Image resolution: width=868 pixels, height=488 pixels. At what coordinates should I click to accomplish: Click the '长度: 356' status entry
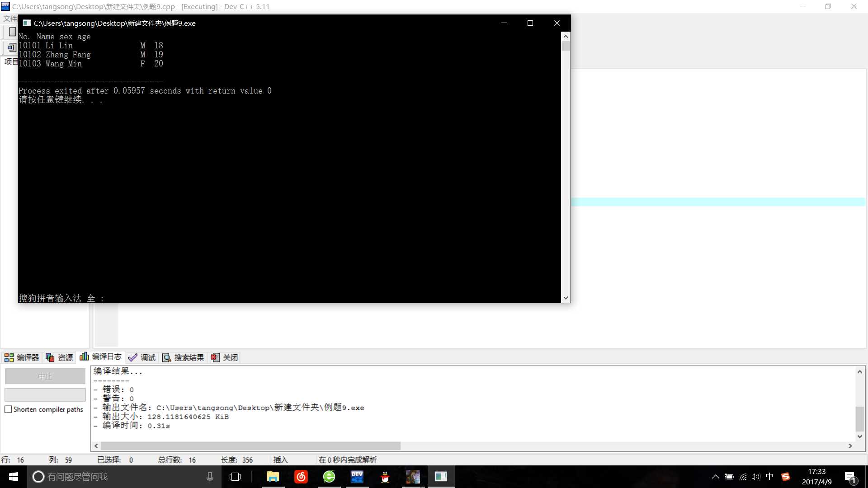tap(237, 460)
